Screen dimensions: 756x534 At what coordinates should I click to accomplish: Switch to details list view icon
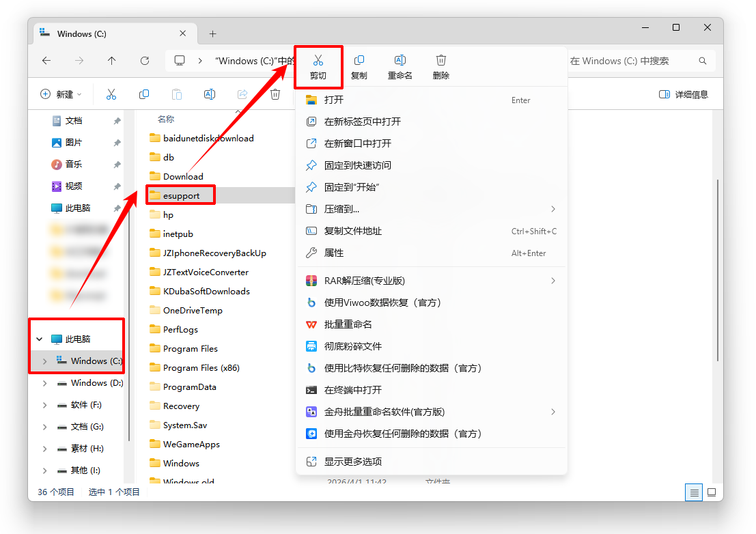coord(694,492)
